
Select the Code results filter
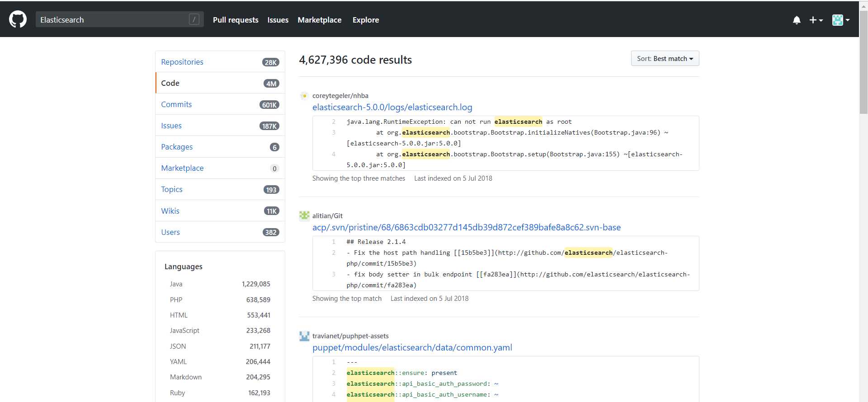coord(220,83)
